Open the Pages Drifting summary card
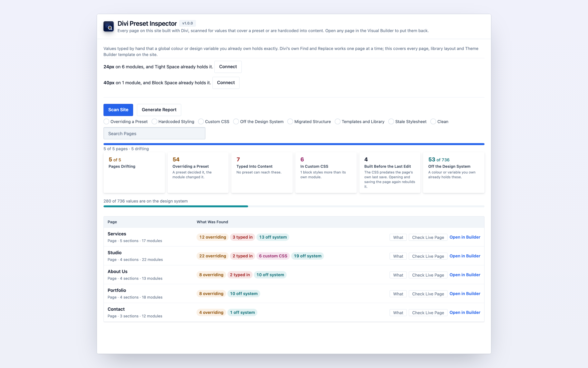588x368 pixels. coord(134,173)
